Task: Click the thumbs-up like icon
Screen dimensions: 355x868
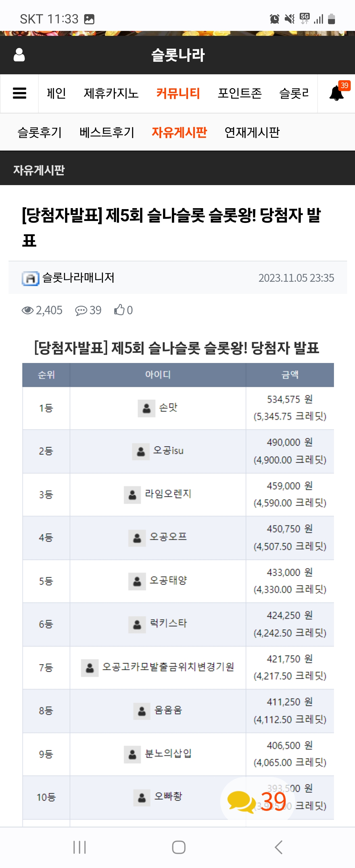Action: 119,310
